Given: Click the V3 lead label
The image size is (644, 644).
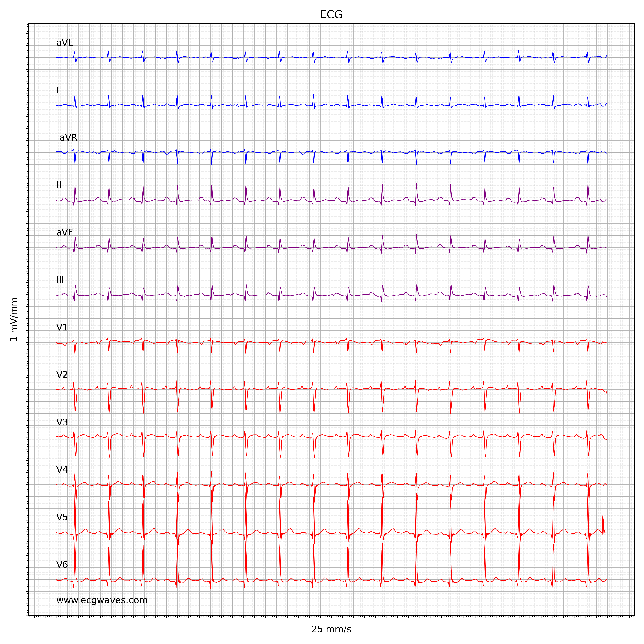Looking at the screenshot, I should click(62, 422).
